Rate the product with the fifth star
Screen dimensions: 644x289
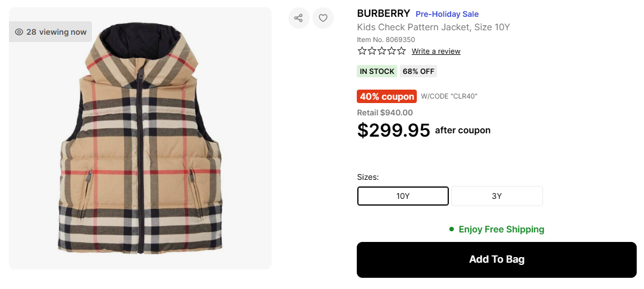pyautogui.click(x=401, y=51)
